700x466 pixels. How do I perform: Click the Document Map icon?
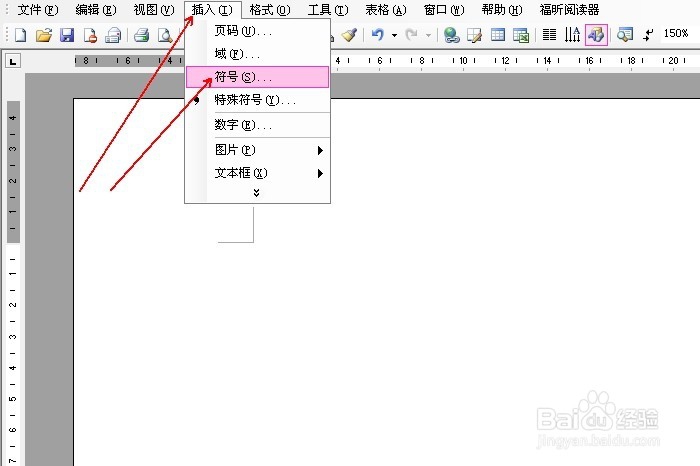pos(625,35)
